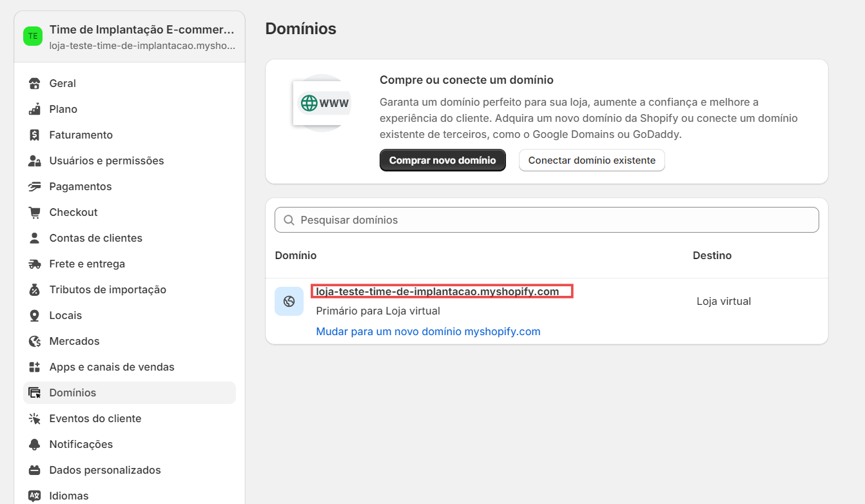
Task: Click Conectar domínio existente button
Action: 592,160
